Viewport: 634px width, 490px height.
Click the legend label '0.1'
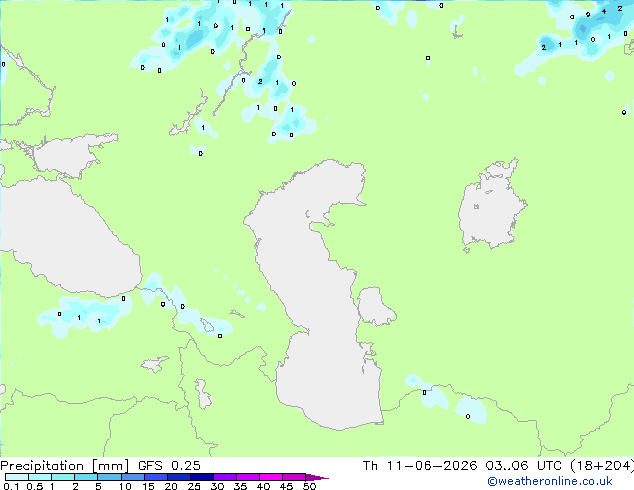[x=11, y=486]
